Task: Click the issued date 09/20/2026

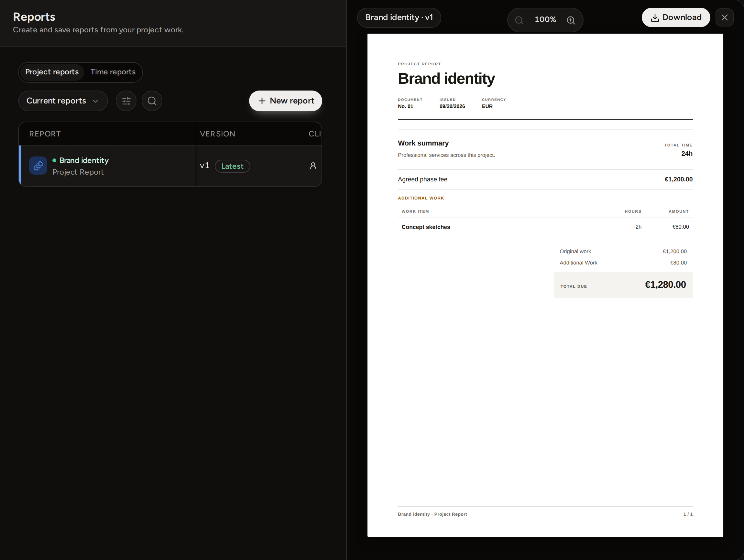Action: (x=452, y=106)
